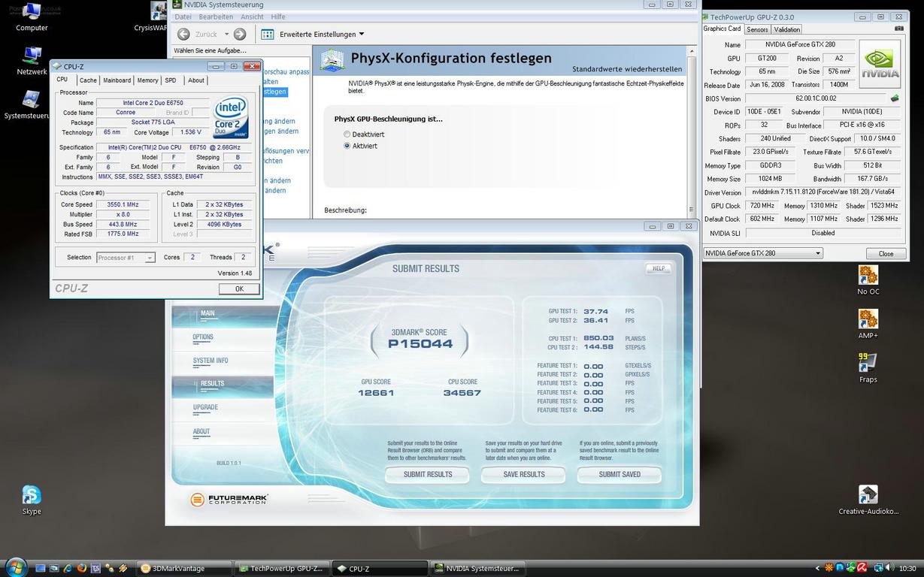This screenshot has height=577, width=924.
Task: Click the Forward arrow in NVIDIA Systemsteuerung
Action: point(240,34)
